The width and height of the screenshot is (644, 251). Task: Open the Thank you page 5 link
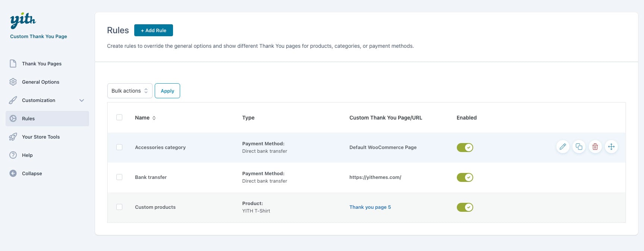pos(370,207)
